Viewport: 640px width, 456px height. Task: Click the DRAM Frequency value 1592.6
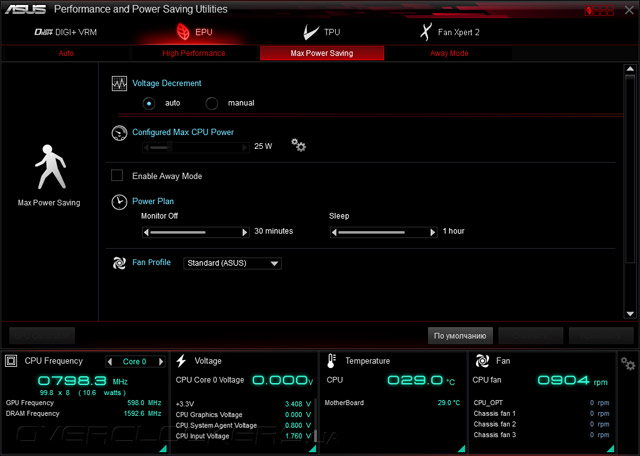(x=134, y=414)
